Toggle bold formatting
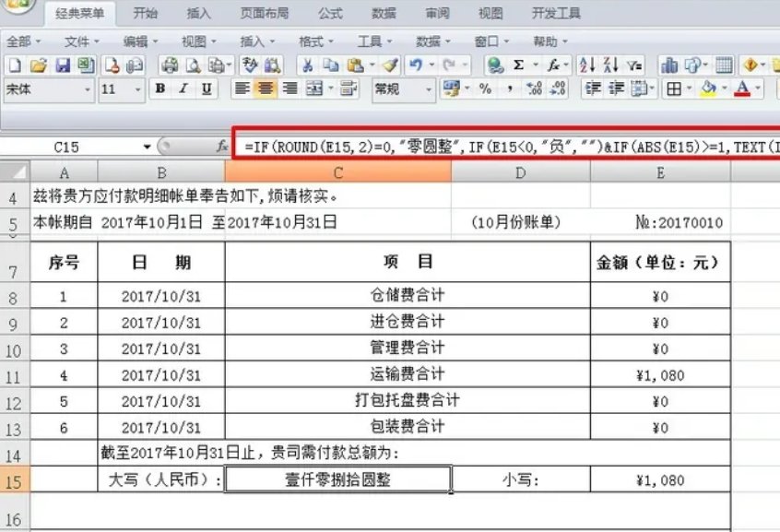Viewport: 780px width, 532px height. 160,89
